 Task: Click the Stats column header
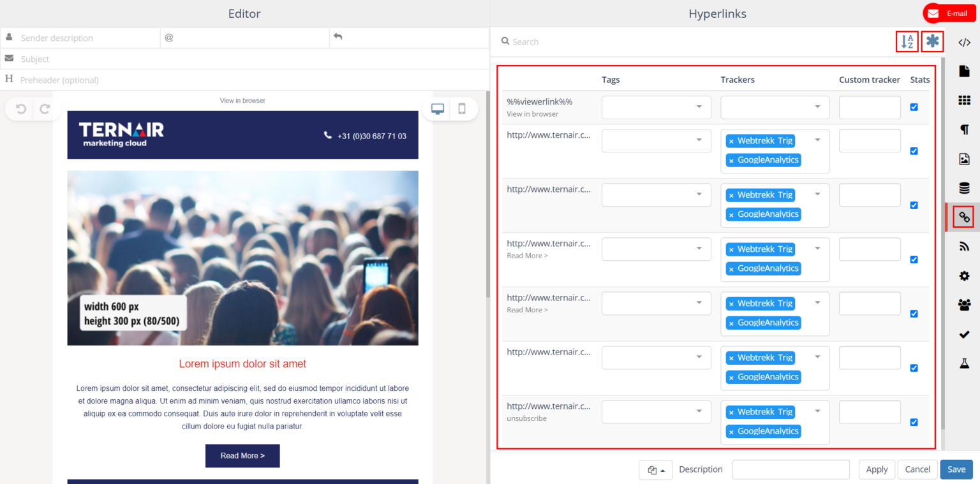tap(920, 80)
